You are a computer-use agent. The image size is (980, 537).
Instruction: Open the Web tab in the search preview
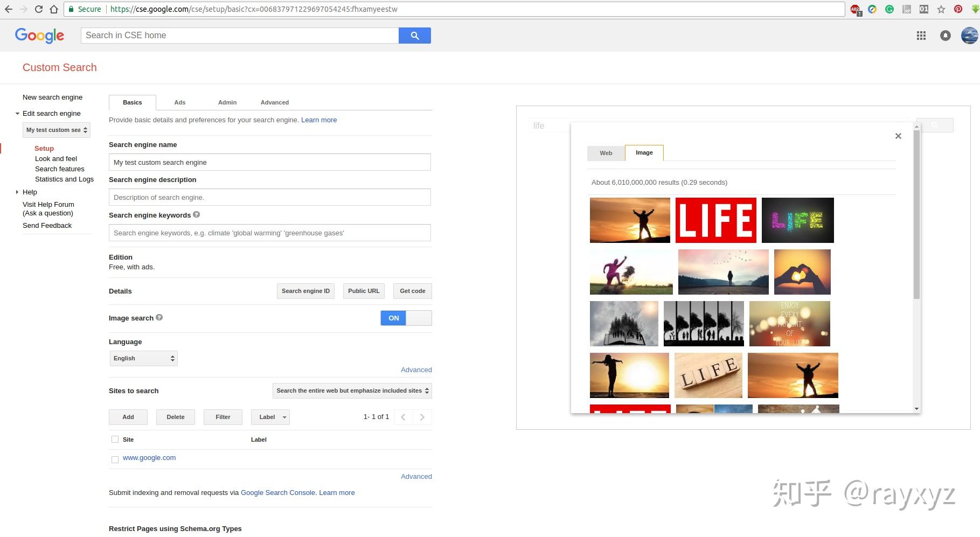(x=605, y=153)
